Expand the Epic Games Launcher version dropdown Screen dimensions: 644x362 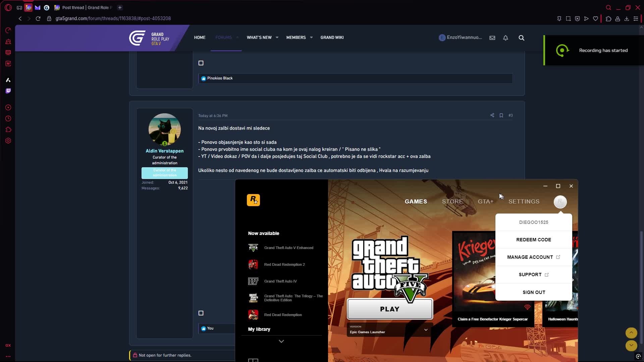(426, 330)
